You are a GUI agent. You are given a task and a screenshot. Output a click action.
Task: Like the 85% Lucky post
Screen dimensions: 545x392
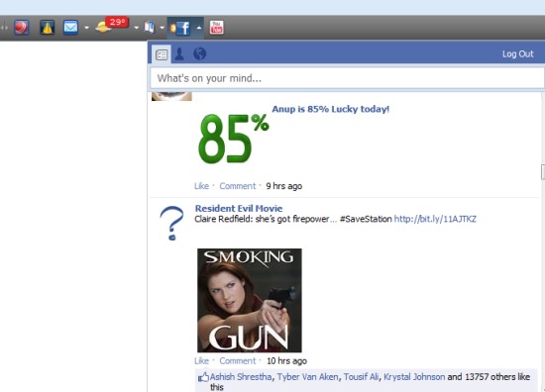click(201, 186)
